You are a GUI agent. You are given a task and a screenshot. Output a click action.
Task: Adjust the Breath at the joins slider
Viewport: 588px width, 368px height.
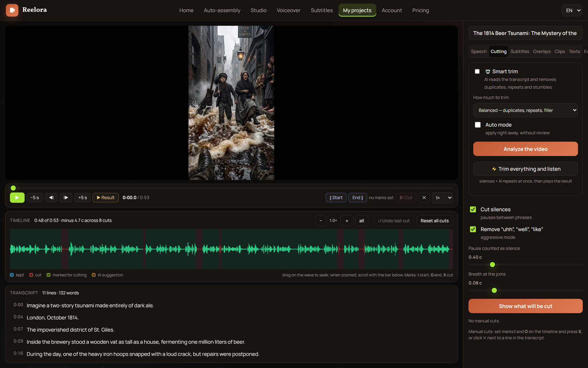point(494,290)
